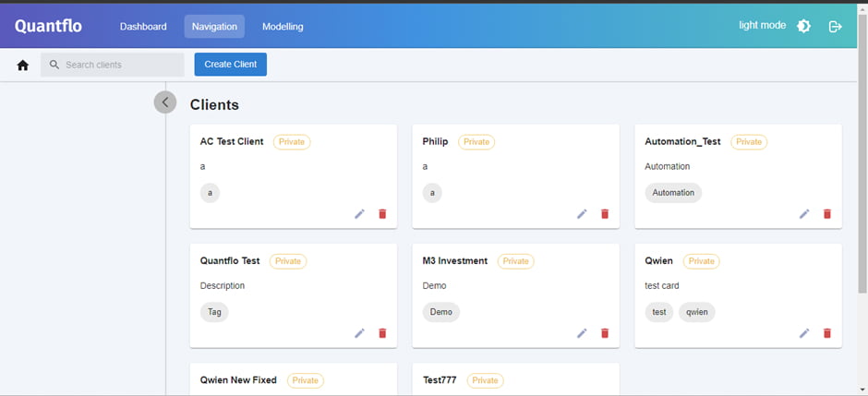Image resolution: width=868 pixels, height=396 pixels.
Task: Delete the Philip client card
Action: [x=605, y=213]
